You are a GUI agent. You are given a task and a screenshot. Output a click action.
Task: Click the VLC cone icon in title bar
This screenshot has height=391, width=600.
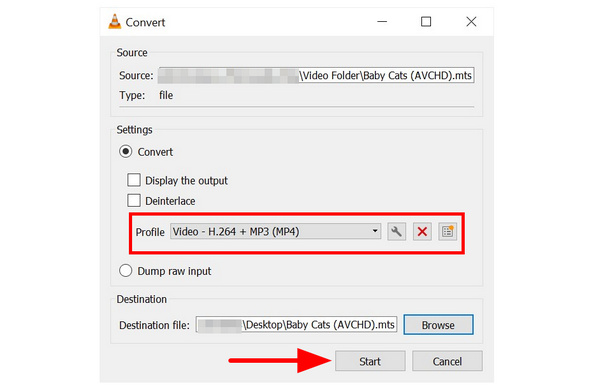point(114,22)
